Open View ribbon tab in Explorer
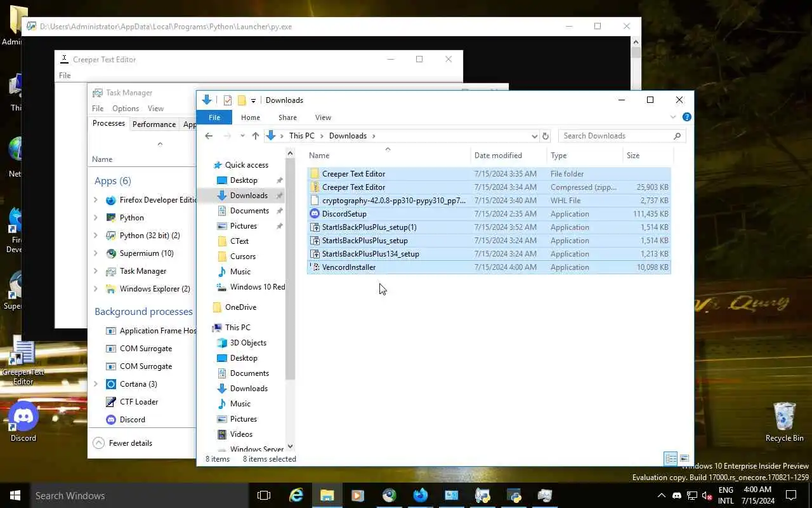812x508 pixels. click(x=323, y=117)
